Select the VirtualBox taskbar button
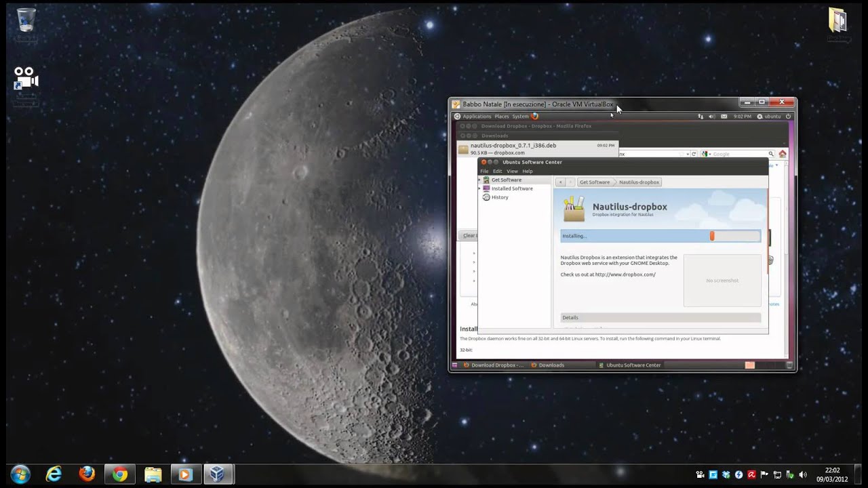Screen dimensions: 868x488 (217, 474)
